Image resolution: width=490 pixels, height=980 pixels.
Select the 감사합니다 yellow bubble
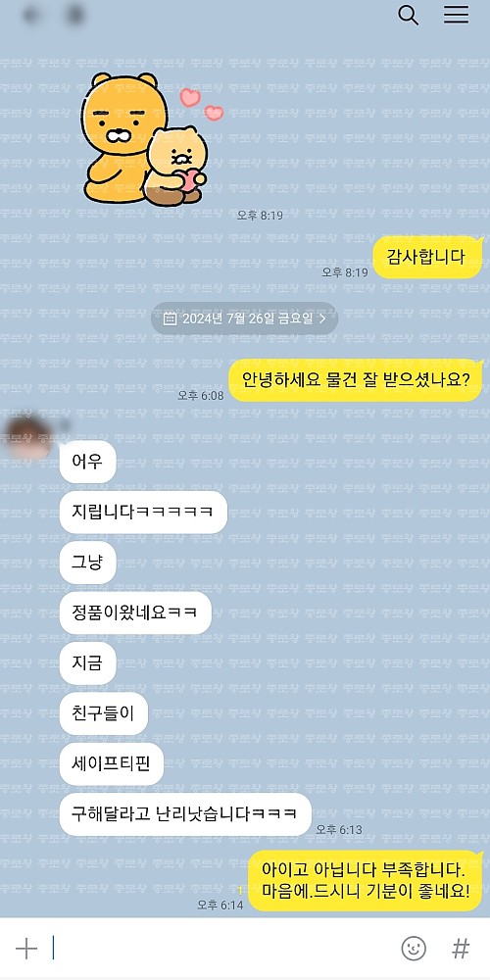coord(428,257)
